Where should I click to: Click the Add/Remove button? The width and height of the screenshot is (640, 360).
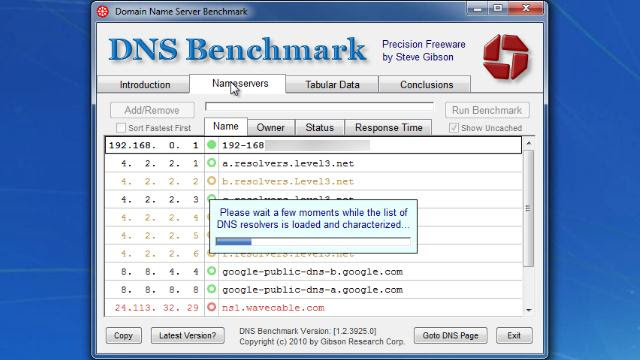point(152,110)
